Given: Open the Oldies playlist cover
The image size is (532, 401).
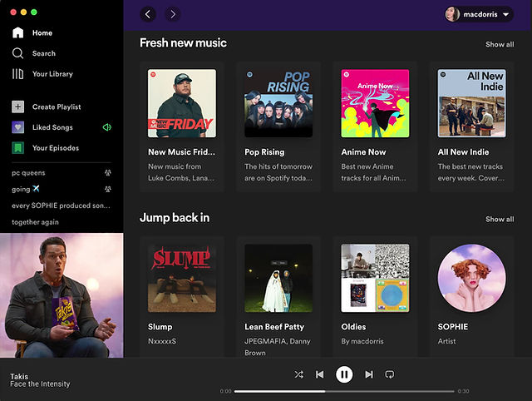Looking at the screenshot, I should tap(375, 278).
